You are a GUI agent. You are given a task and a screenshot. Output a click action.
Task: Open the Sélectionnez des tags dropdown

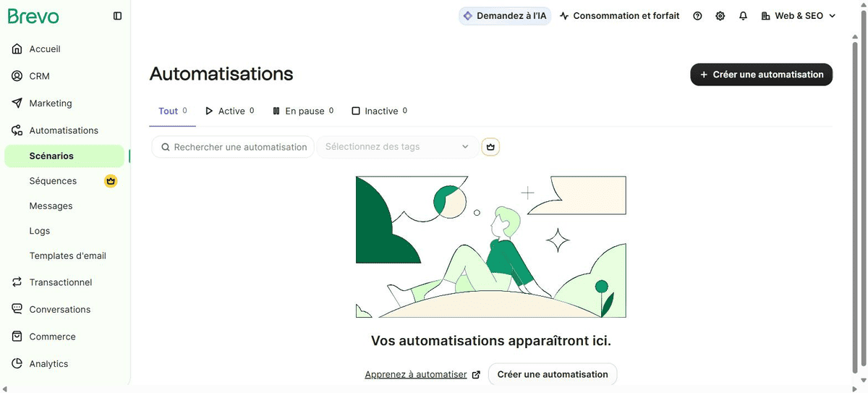pyautogui.click(x=397, y=147)
